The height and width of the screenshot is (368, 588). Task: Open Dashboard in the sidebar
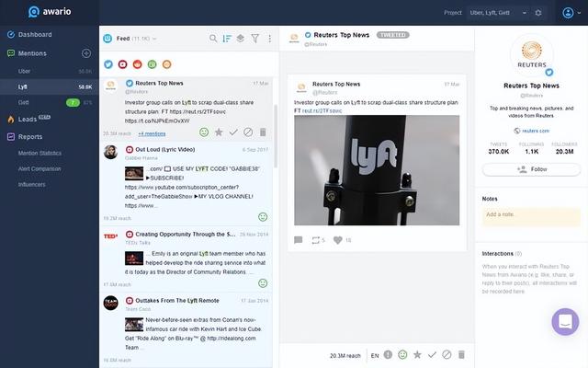tap(35, 35)
